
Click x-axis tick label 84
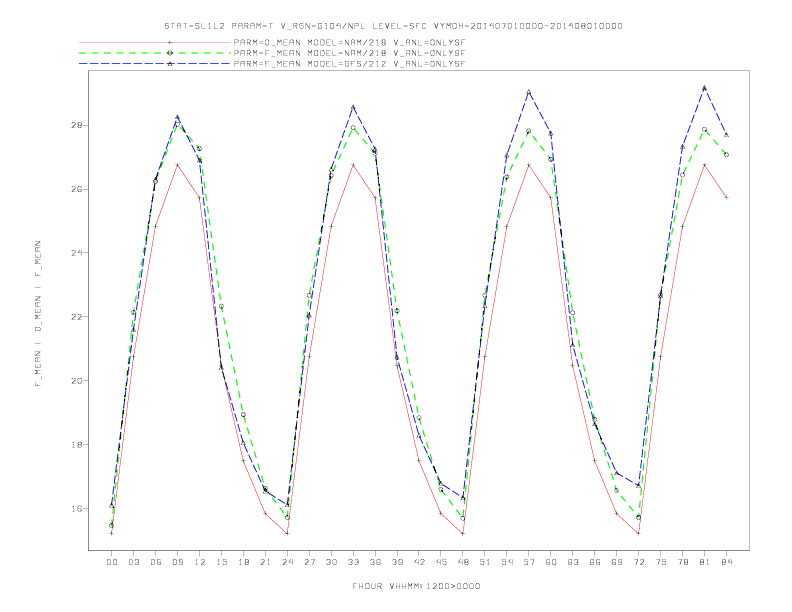coord(726,562)
